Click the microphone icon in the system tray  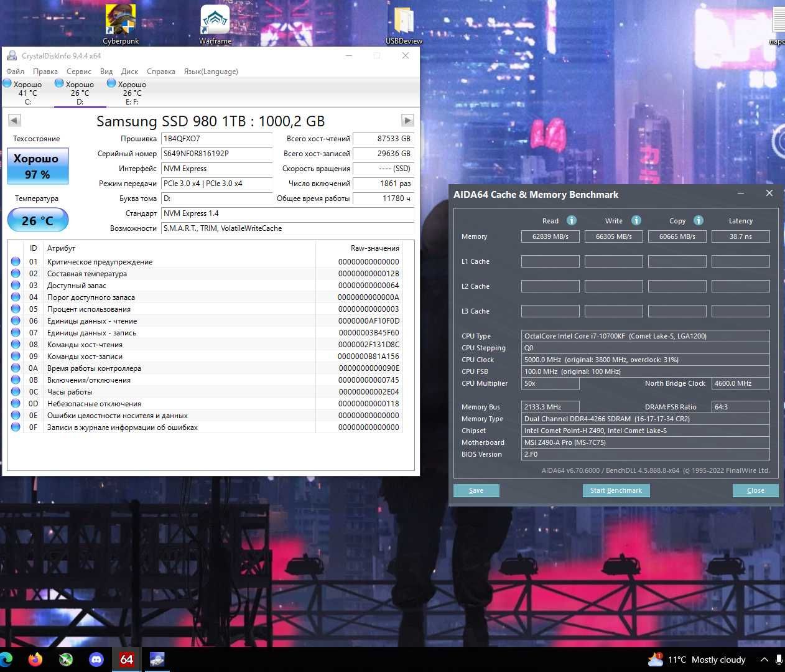point(779,660)
